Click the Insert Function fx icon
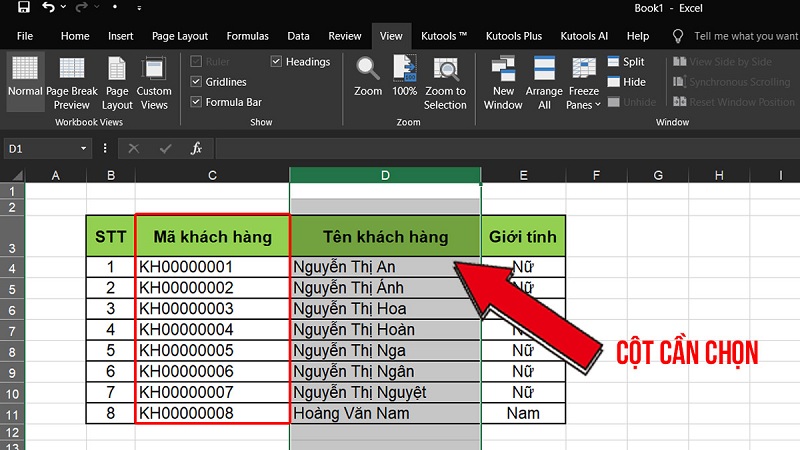Screen dimensions: 800x450 point(196,148)
